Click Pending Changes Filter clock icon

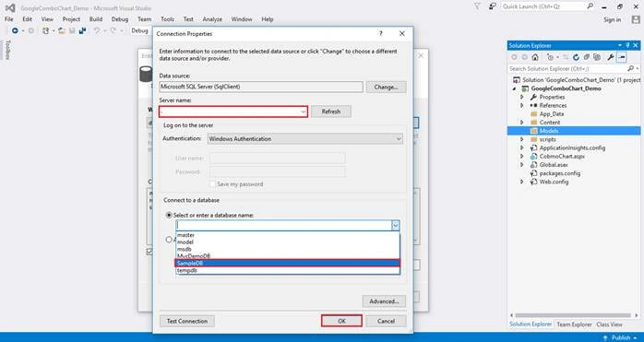tap(551, 57)
